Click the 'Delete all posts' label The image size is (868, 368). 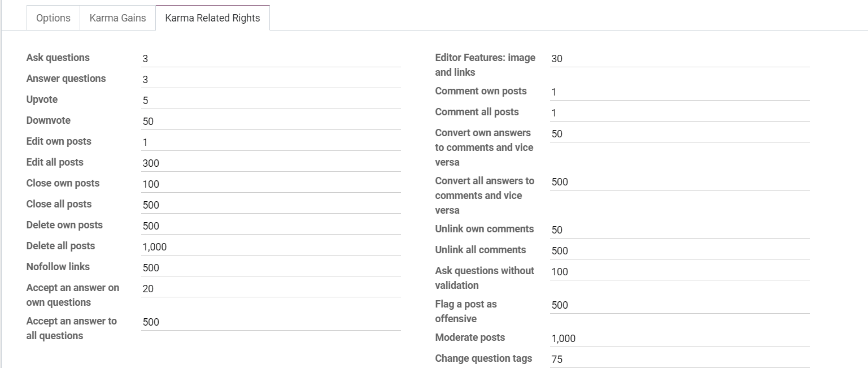point(60,246)
